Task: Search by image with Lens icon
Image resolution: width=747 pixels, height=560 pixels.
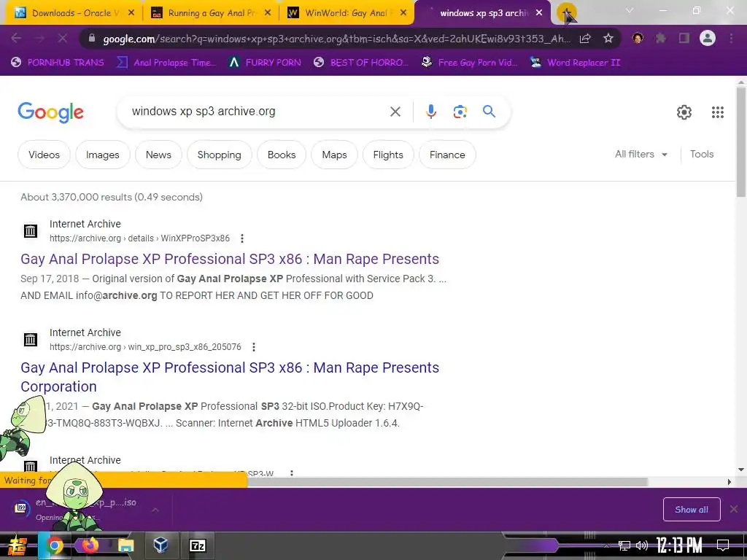Action: tap(460, 112)
